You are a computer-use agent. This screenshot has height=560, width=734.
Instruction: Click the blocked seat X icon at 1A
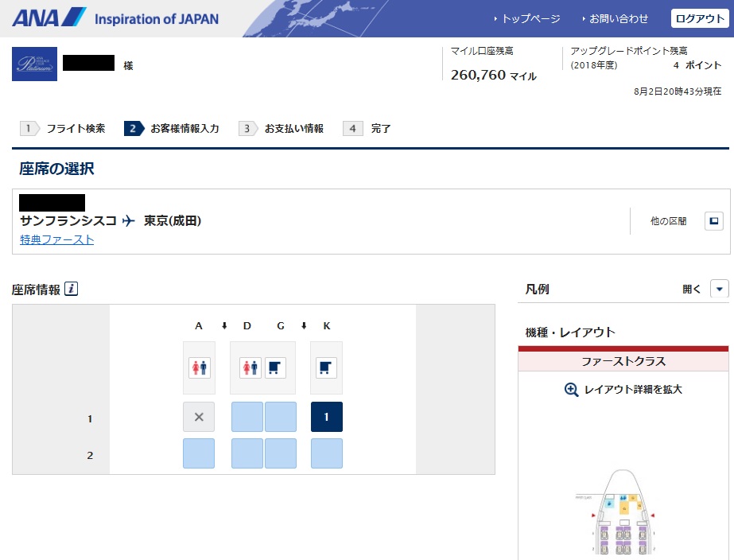(x=198, y=417)
